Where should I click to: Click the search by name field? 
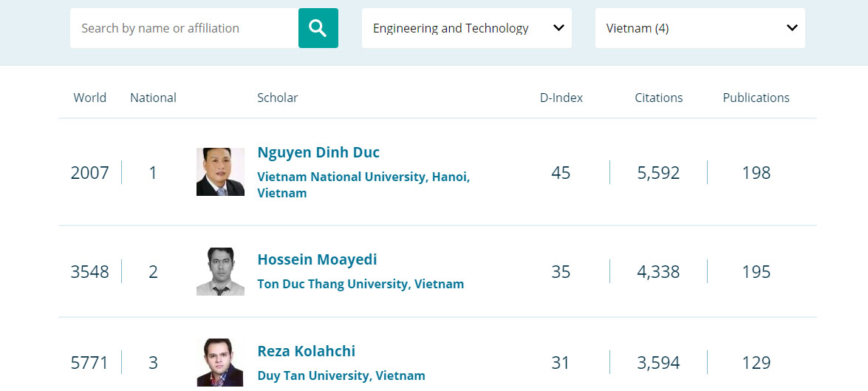tap(184, 28)
